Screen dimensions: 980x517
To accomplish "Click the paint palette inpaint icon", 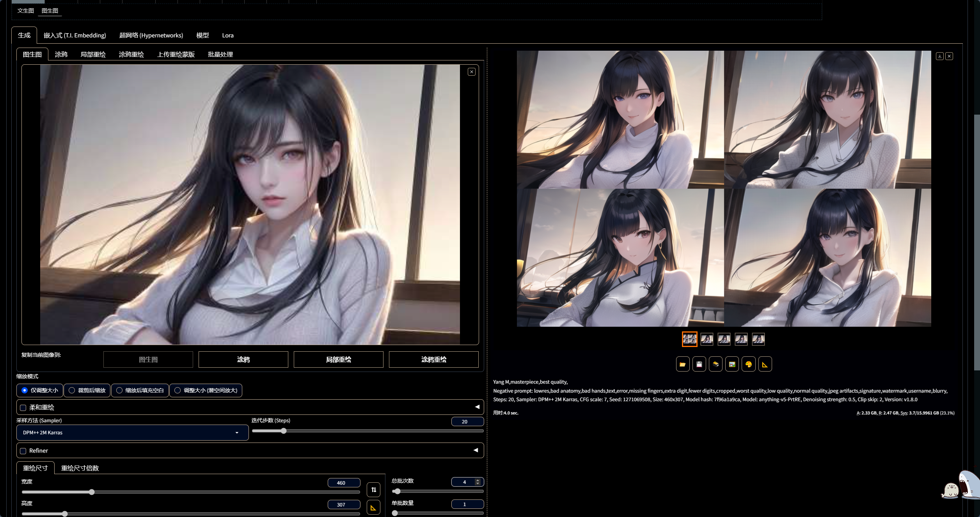I will pyautogui.click(x=748, y=364).
